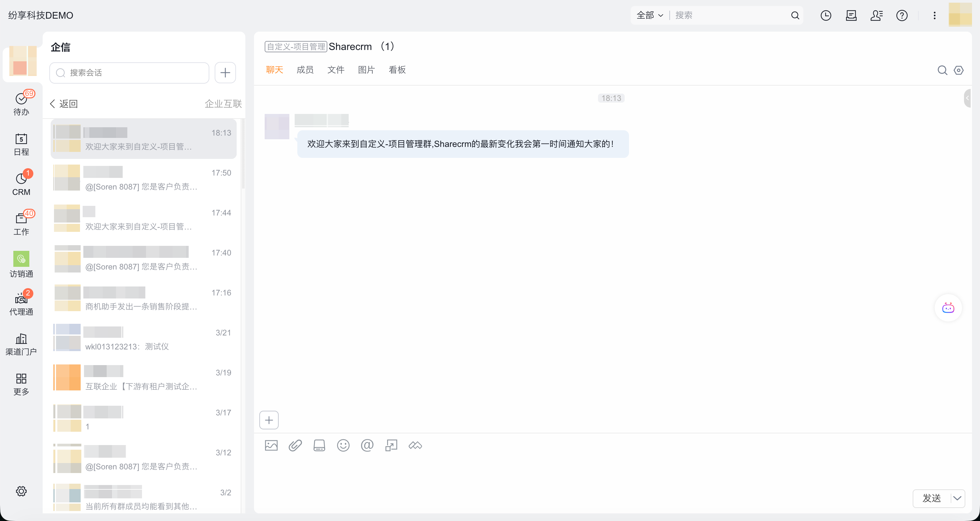Open help with the question mark icon

click(x=902, y=15)
